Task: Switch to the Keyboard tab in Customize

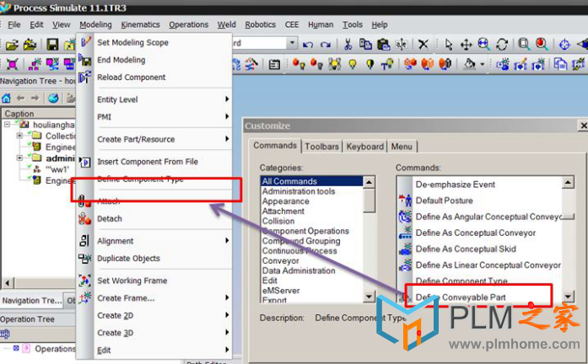Action: coord(365,147)
